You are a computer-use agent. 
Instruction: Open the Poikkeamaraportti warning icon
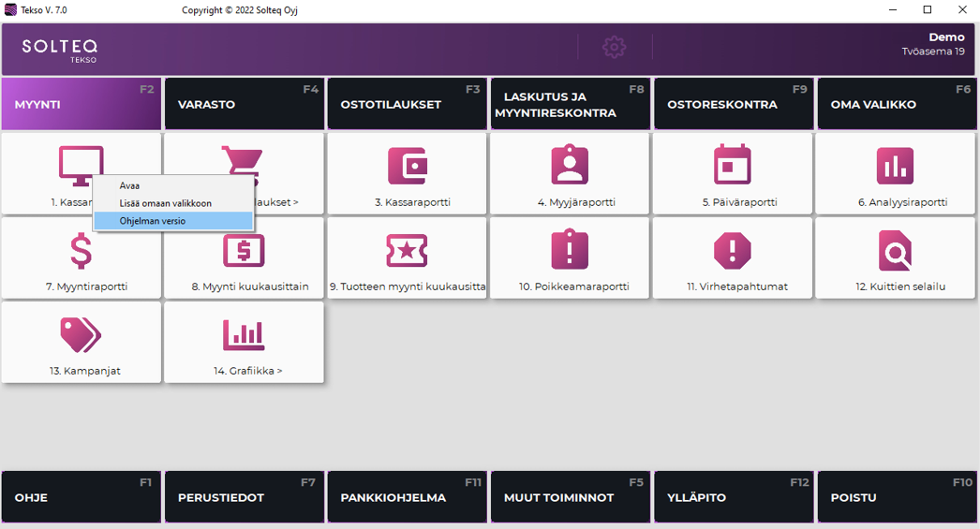pos(570,250)
